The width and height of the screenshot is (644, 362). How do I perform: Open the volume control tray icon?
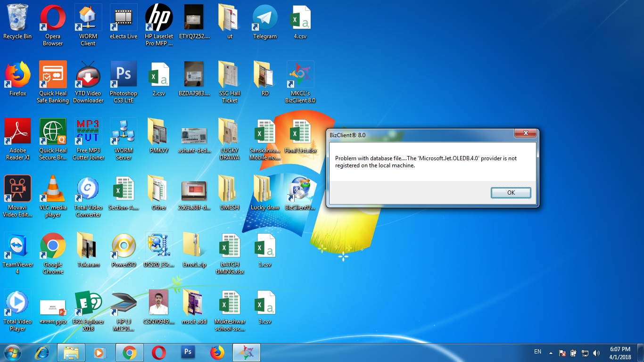596,353
